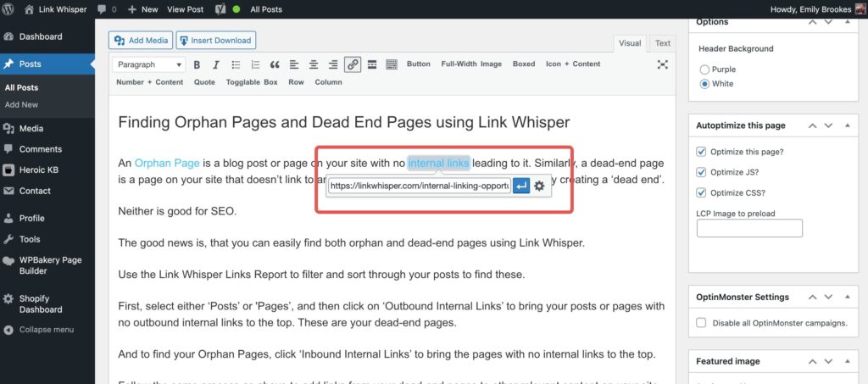This screenshot has width=868, height=384.
Task: Uncheck Optimize JS? checkbox
Action: click(701, 172)
